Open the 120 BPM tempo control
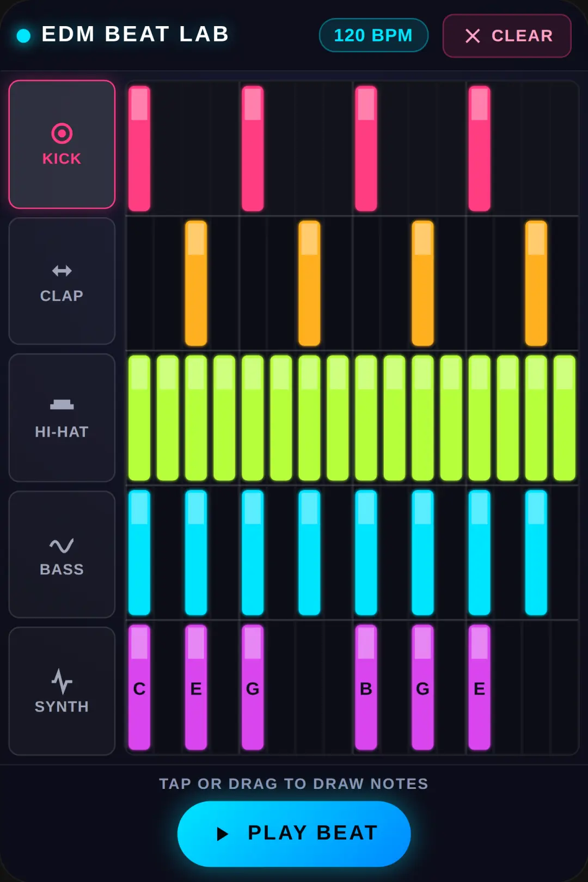 tap(373, 35)
